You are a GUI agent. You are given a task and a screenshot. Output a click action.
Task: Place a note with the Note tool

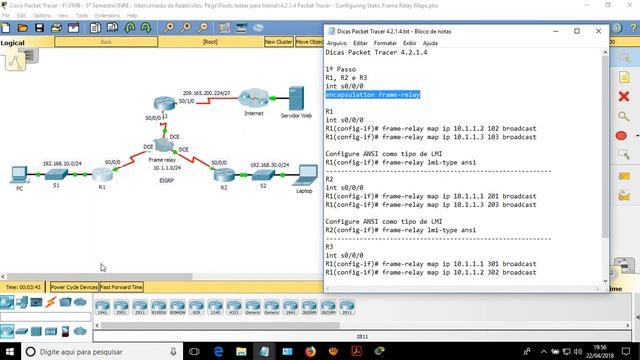click(x=624, y=77)
